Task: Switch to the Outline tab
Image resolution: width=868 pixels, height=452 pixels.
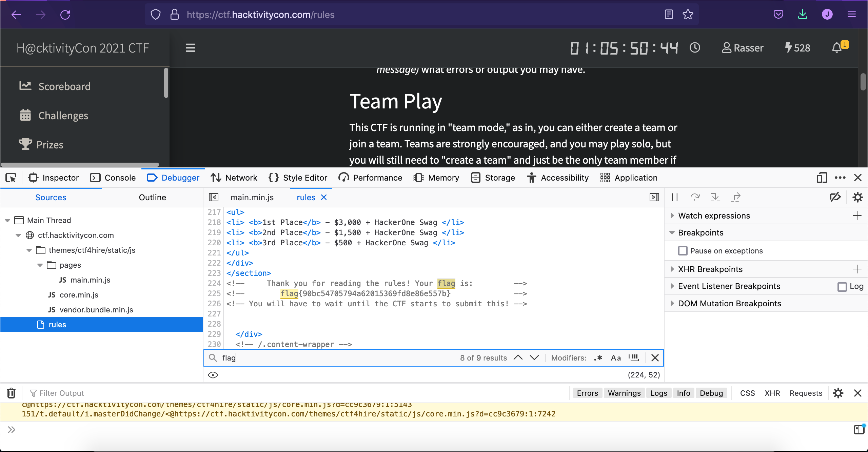Action: tap(152, 197)
